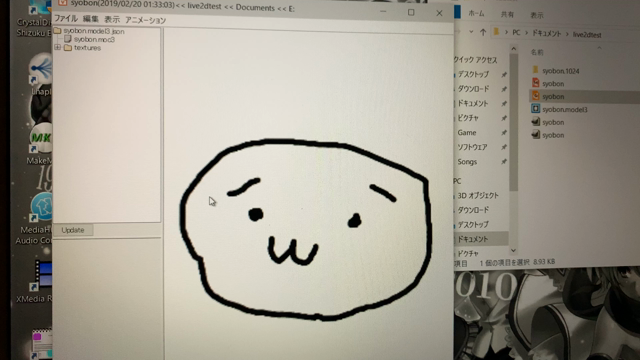The image size is (640, 360).
Task: Open ダウンロード listed under PC
Action: pyautogui.click(x=473, y=210)
